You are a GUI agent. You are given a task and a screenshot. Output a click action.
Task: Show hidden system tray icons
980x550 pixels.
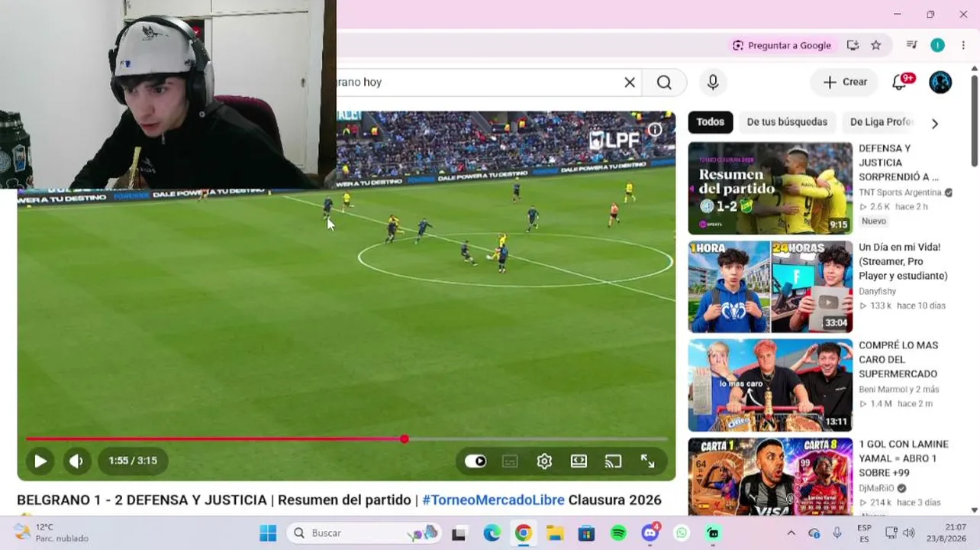pos(791,533)
